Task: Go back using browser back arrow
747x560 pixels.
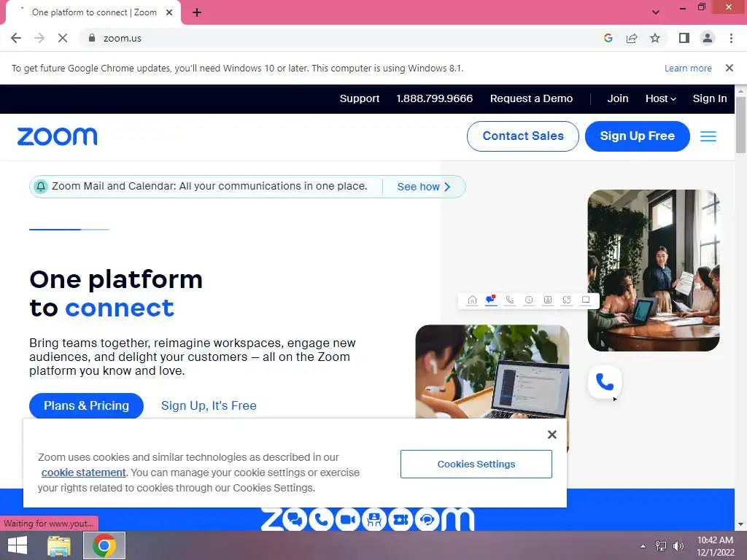Action: pos(16,38)
